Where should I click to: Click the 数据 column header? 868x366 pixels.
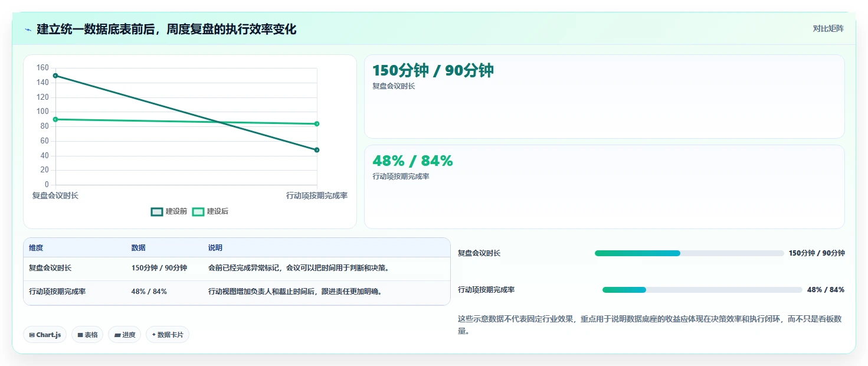point(138,248)
